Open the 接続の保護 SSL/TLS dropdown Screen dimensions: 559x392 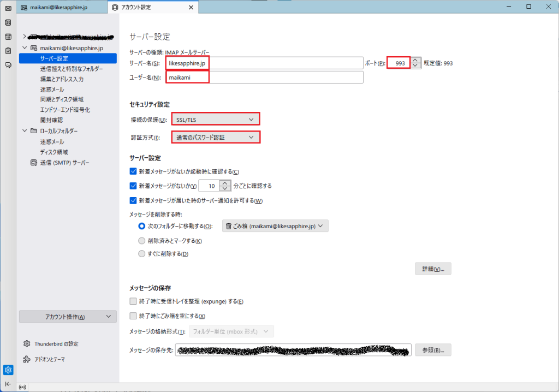[x=215, y=120]
